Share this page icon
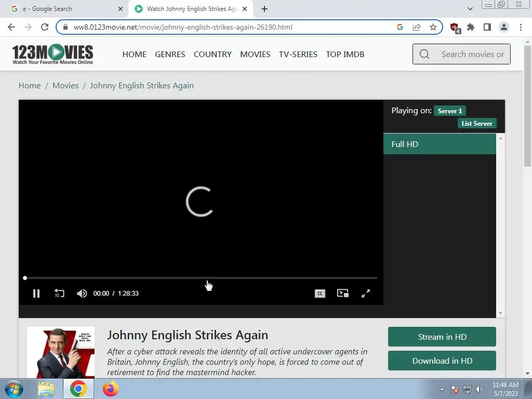532x399 pixels. point(417,27)
